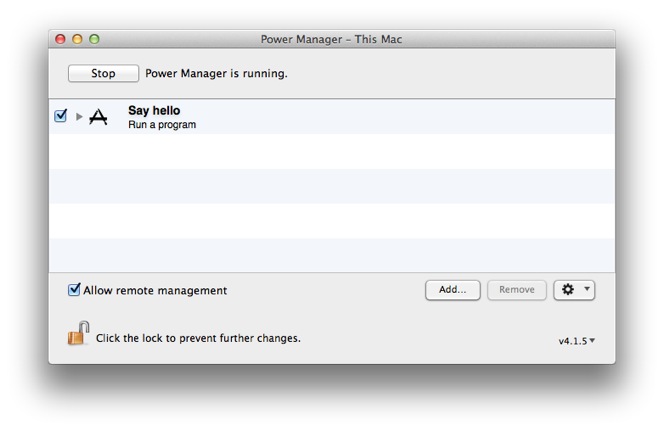Click the Add... button

click(x=453, y=290)
